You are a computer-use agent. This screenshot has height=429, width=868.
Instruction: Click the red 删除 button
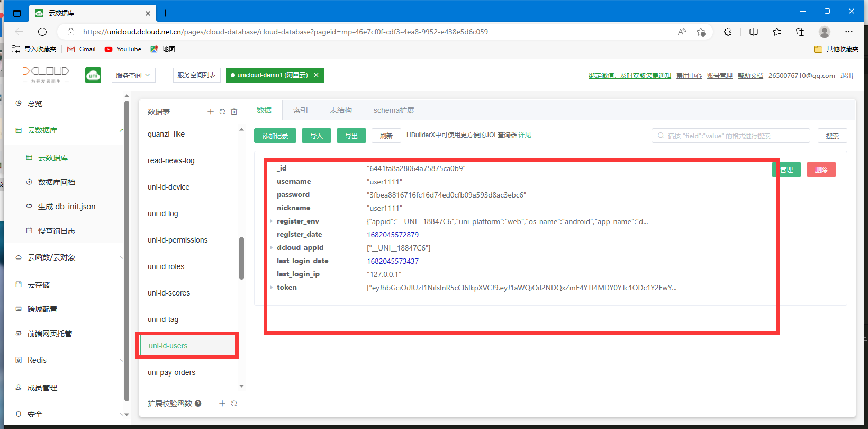(x=821, y=169)
